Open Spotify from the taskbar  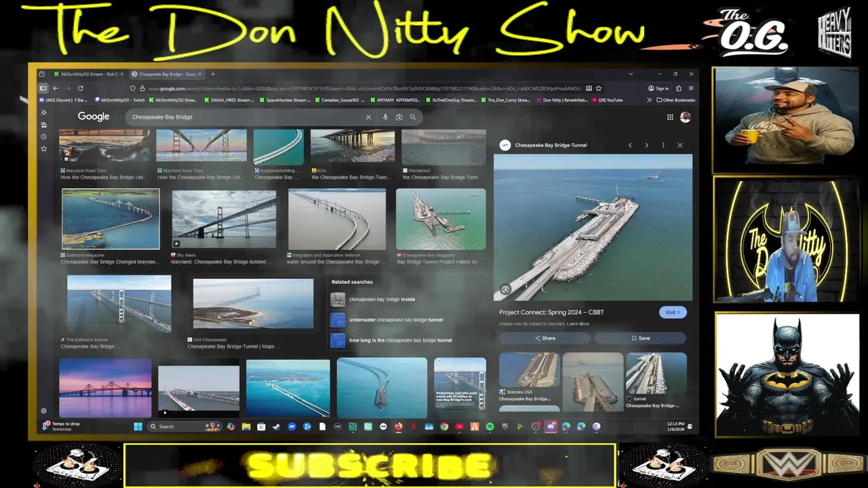pyautogui.click(x=490, y=426)
